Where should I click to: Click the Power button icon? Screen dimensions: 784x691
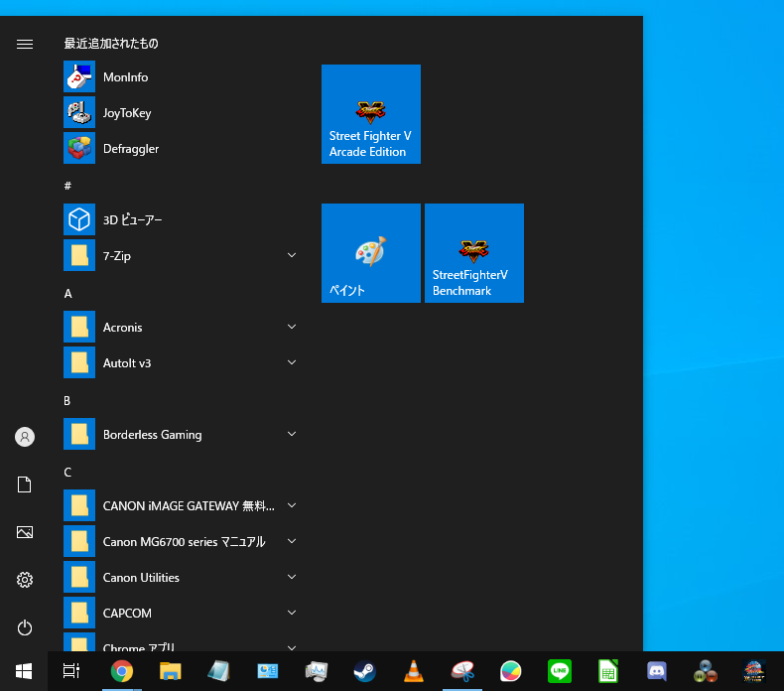(25, 627)
